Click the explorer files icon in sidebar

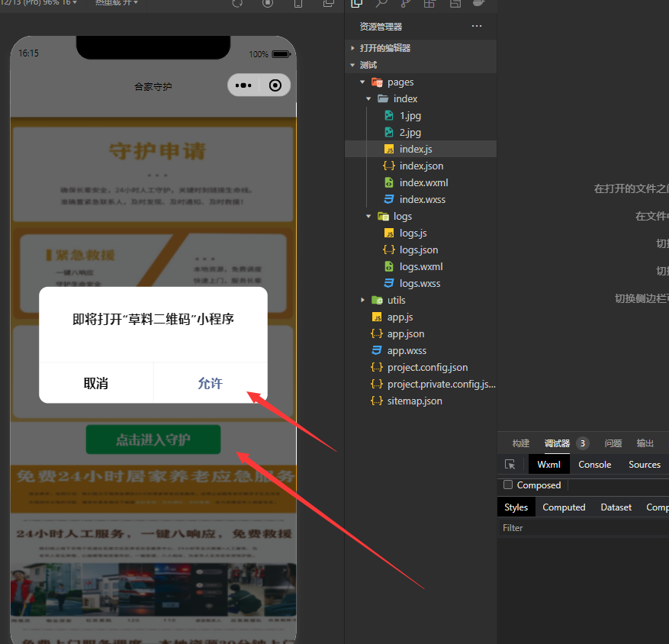click(x=356, y=3)
